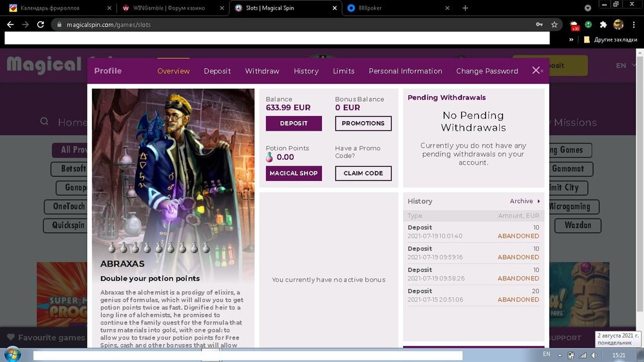644x362 pixels.
Task: Open the Chrome extensions puzzle icon
Action: (603, 24)
